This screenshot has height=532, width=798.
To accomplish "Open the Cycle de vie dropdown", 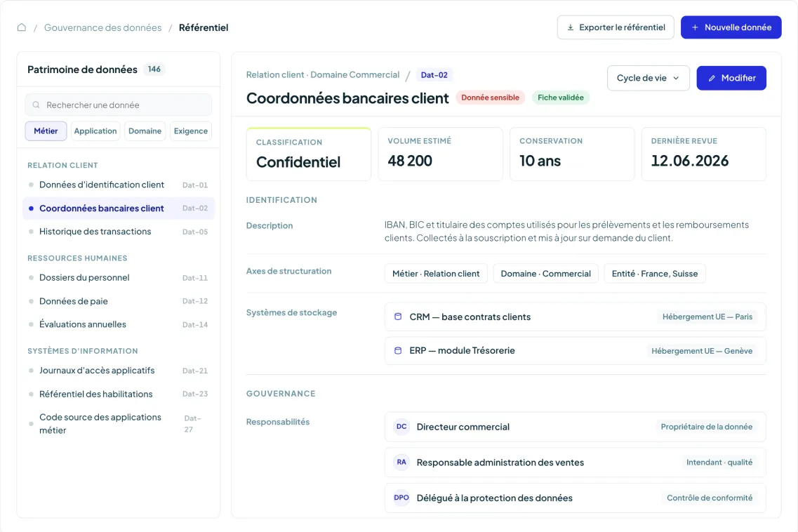I will 648,78.
